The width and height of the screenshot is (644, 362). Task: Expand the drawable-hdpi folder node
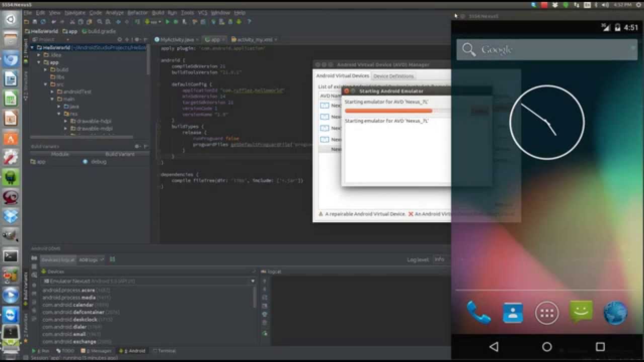point(65,121)
